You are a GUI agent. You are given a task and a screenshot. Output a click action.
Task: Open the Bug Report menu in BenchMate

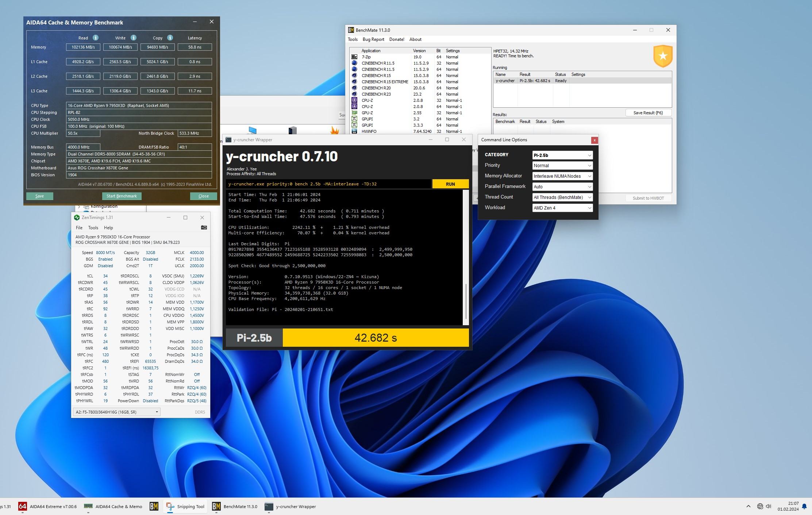(x=373, y=39)
